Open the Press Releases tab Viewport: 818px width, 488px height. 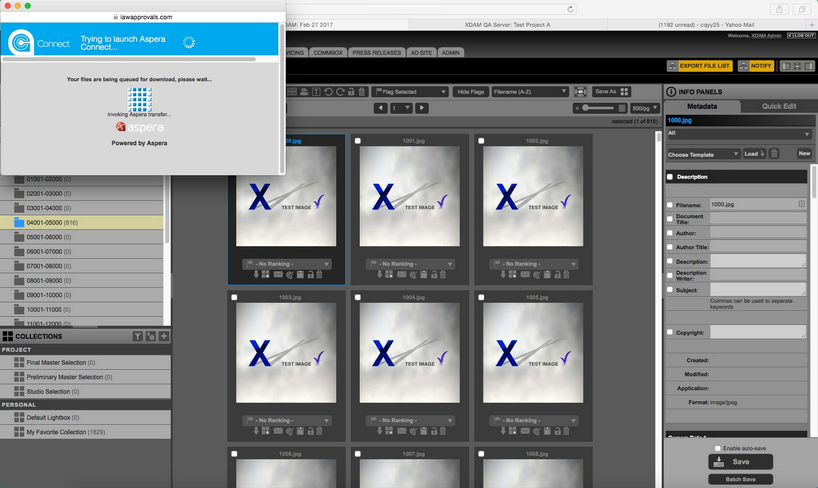(377, 51)
